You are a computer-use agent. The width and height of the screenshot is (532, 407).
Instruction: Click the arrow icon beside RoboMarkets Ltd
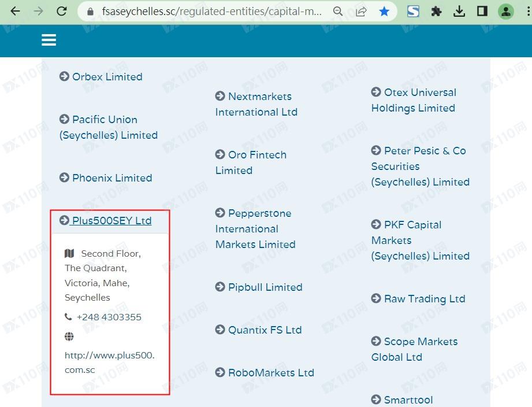[x=220, y=372]
